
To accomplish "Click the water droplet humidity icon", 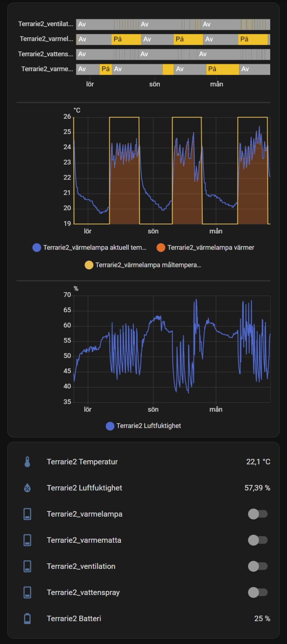I will (27, 488).
